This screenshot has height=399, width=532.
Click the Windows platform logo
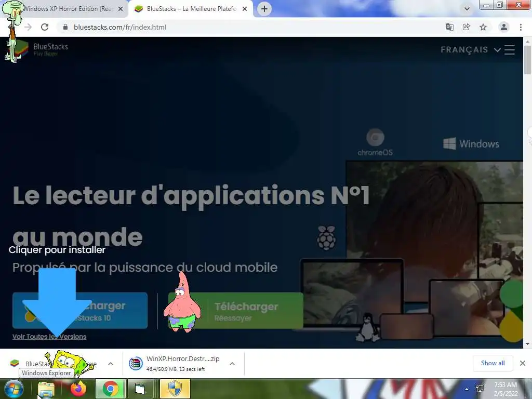point(471,144)
